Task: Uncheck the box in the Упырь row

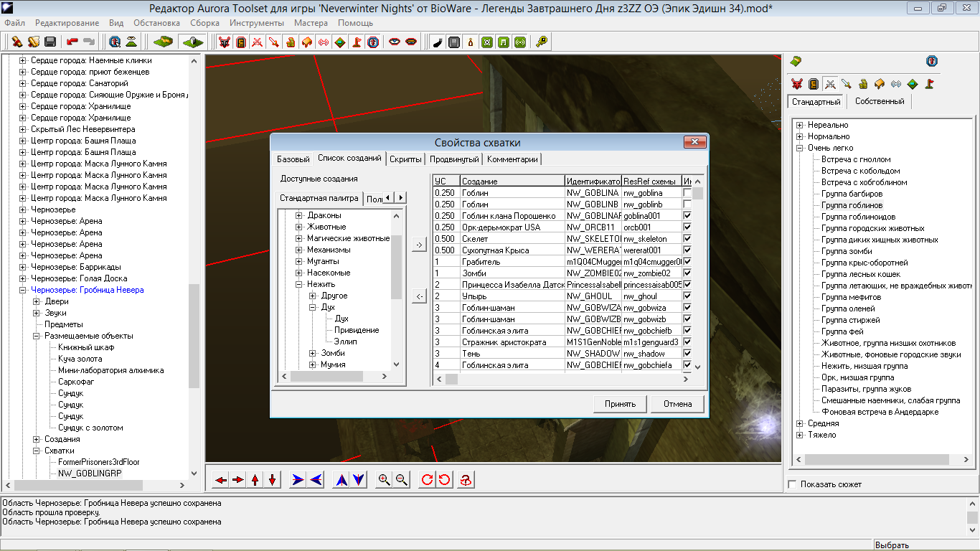Action: (x=688, y=296)
